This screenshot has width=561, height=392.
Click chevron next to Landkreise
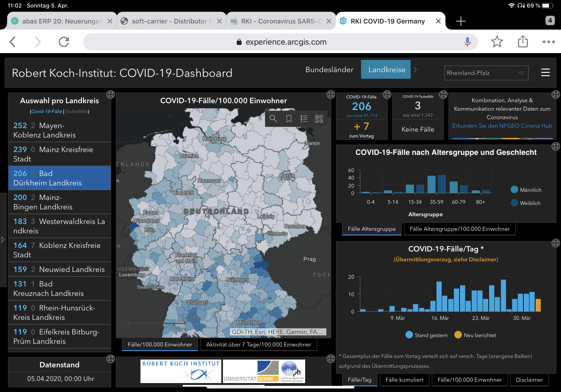point(415,70)
